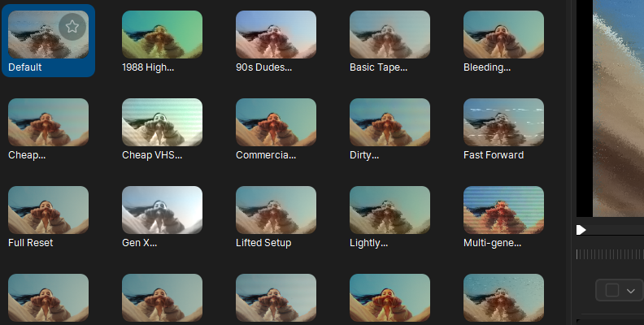Click the preview playhead marker

click(581, 230)
